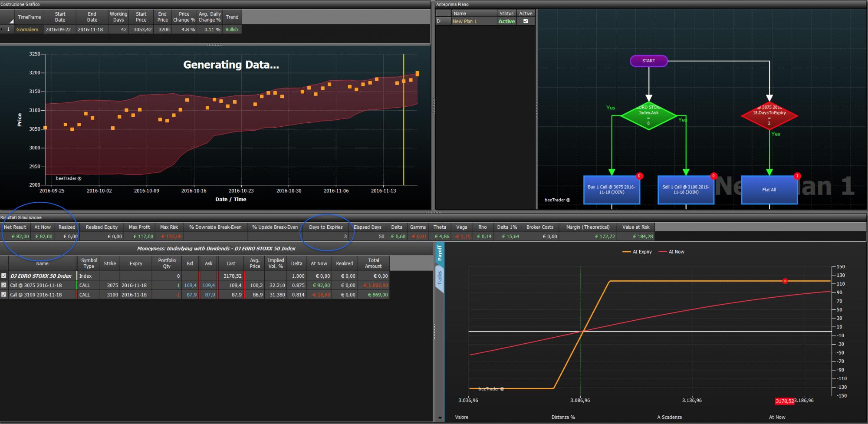This screenshot has height=424, width=868.
Task: Click the yellow vertical date marker on chart
Action: [x=404, y=119]
